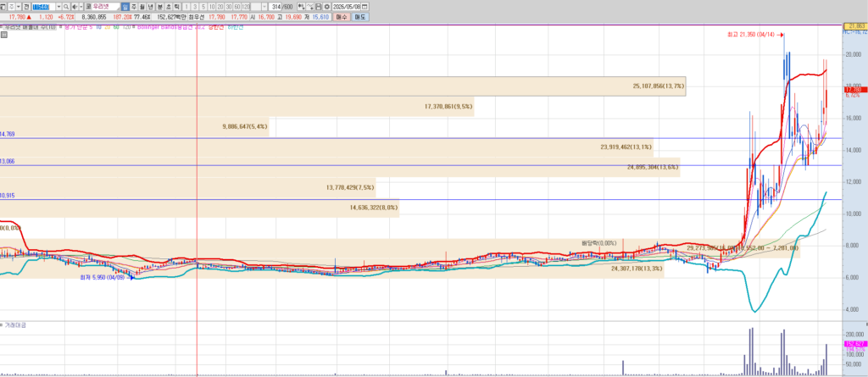The width and height of the screenshot is (868, 377).
Task: Click the 최고 21,350 (04/14) high marker
Action: [x=754, y=35]
